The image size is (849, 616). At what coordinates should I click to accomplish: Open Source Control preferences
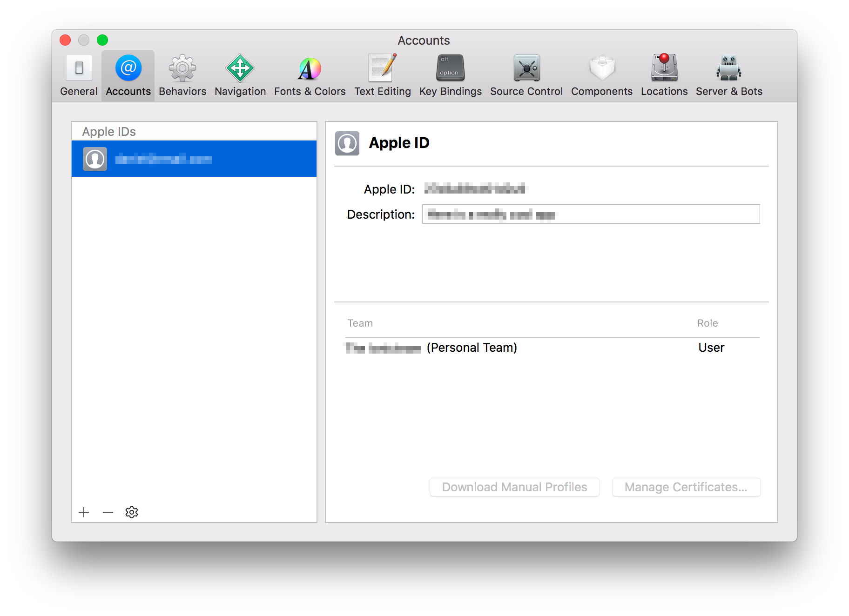[x=526, y=74]
